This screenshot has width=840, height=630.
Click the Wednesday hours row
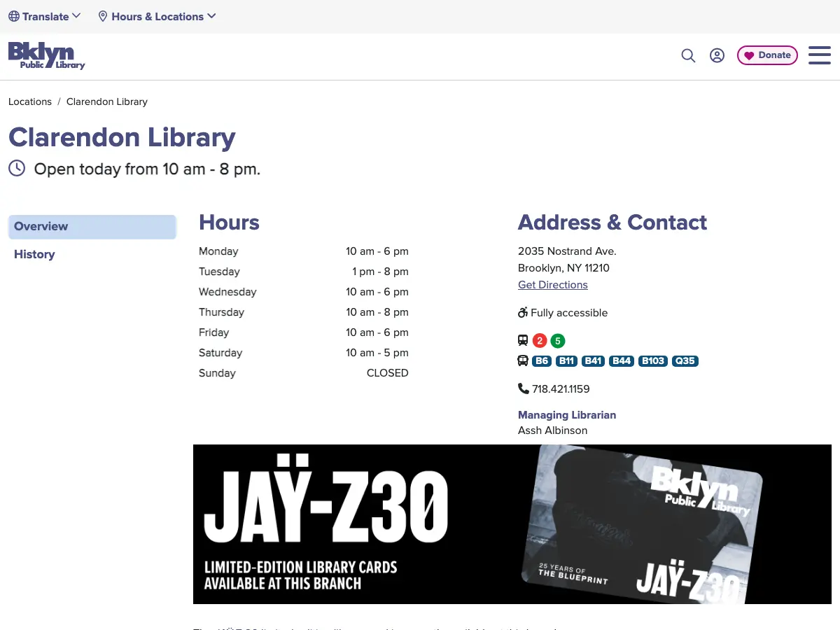304,292
